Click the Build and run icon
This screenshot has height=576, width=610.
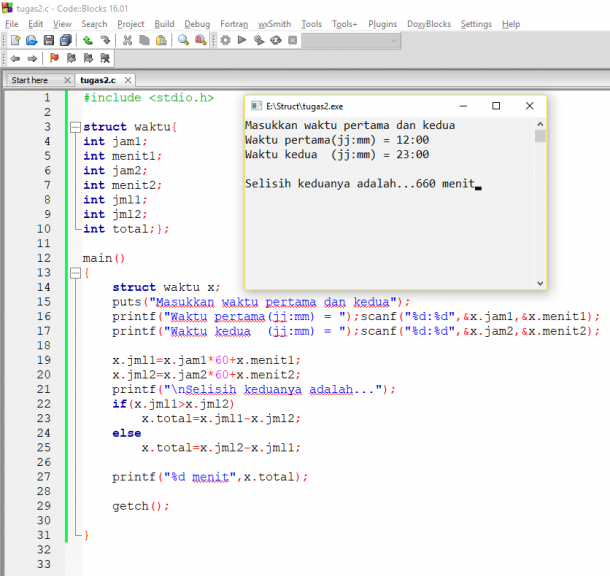click(x=259, y=40)
